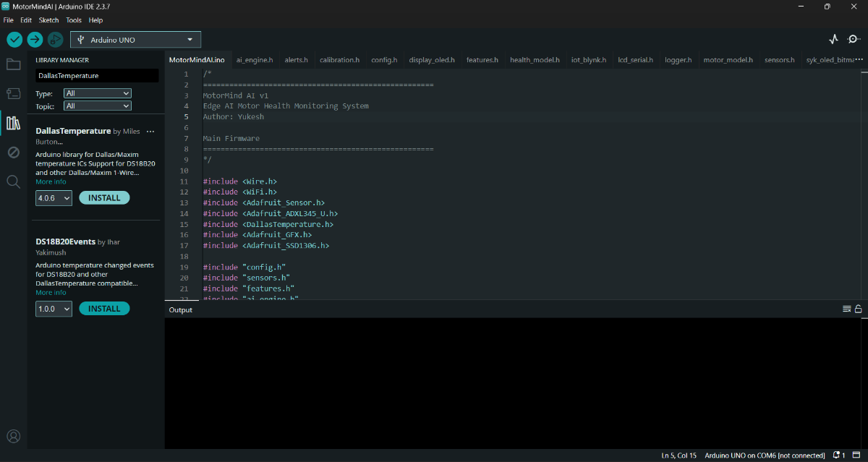This screenshot has height=462, width=868.
Task: Start debugging with the Debug icon
Action: (x=55, y=40)
